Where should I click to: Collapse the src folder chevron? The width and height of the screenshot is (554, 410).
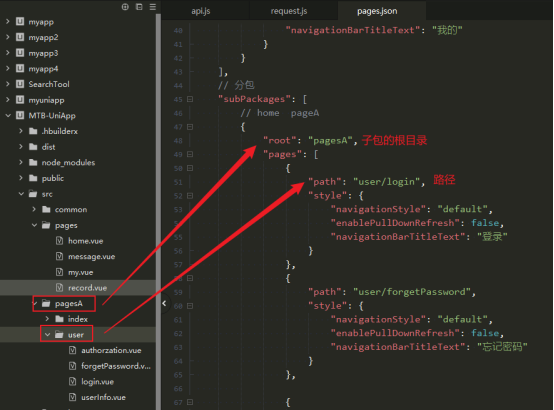[21, 194]
